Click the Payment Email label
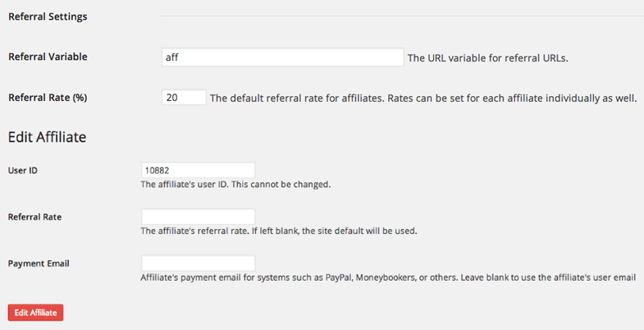The height and width of the screenshot is (330, 644). (x=38, y=264)
